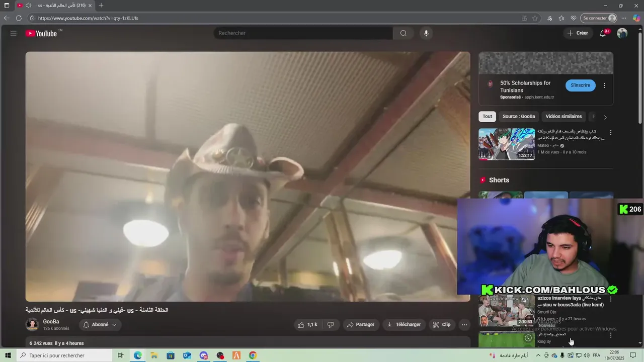Open more actions menu below video
The width and height of the screenshot is (644, 362).
(464, 325)
